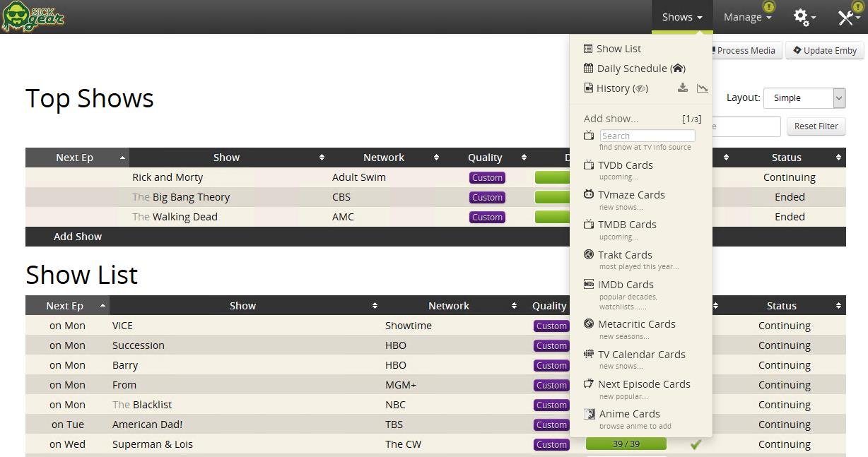The height and width of the screenshot is (457, 868).
Task: Sort Show List by Show column
Action: point(245,306)
